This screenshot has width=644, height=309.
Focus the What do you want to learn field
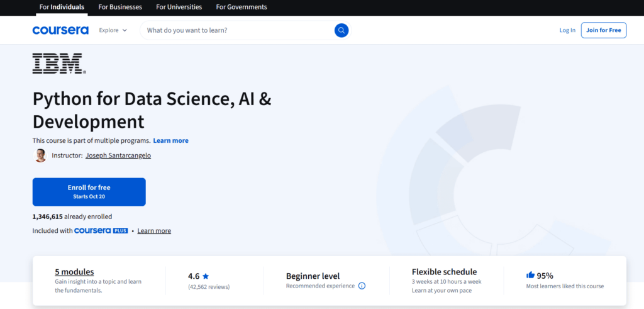point(236,30)
